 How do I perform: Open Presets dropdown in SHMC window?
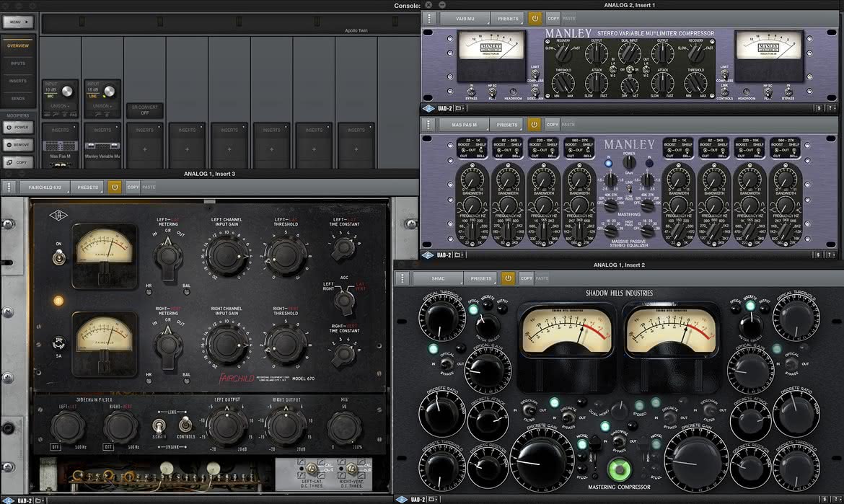click(x=480, y=278)
